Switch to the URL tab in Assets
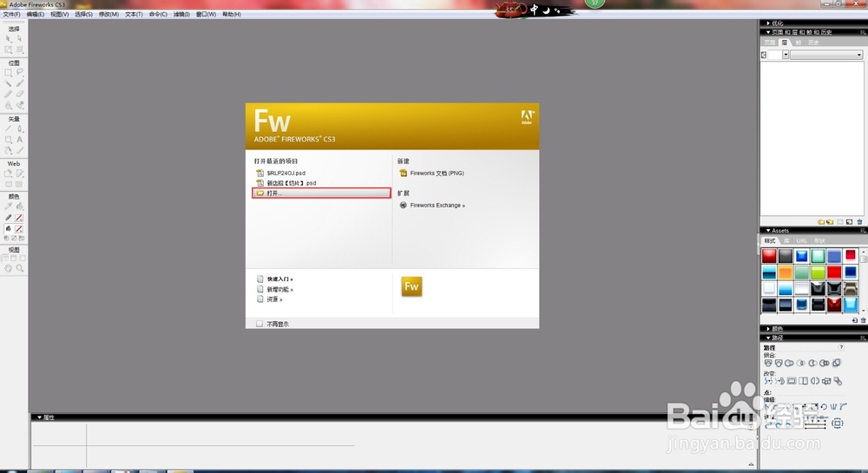The width and height of the screenshot is (868, 473). [801, 240]
